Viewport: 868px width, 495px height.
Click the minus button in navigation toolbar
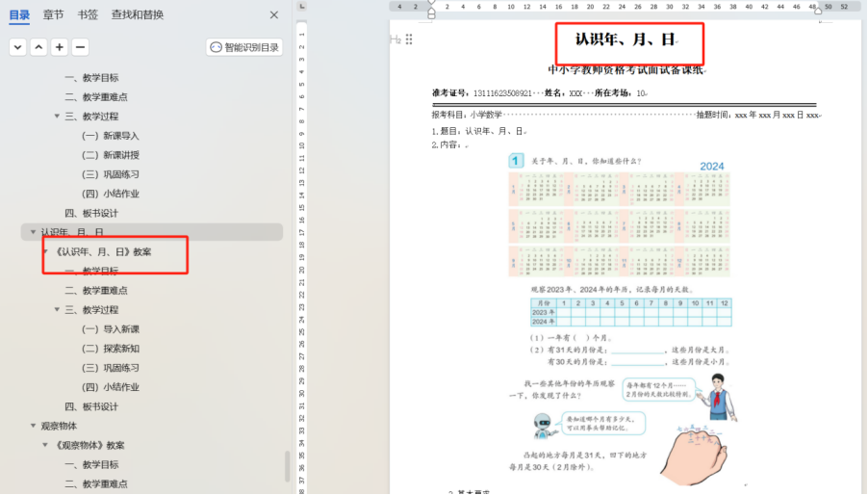coord(81,47)
